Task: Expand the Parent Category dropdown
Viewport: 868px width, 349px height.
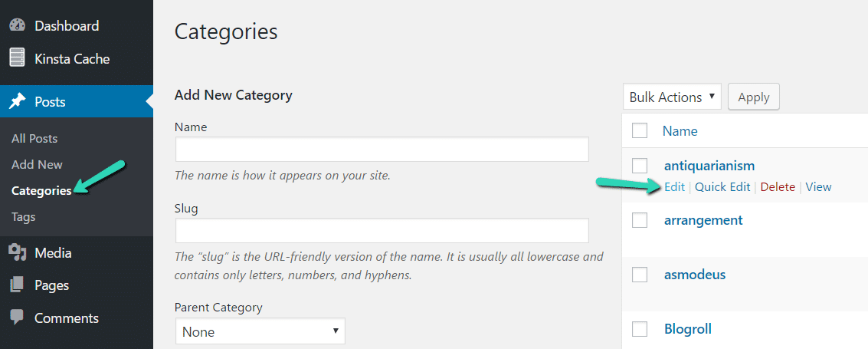Action: (260, 332)
